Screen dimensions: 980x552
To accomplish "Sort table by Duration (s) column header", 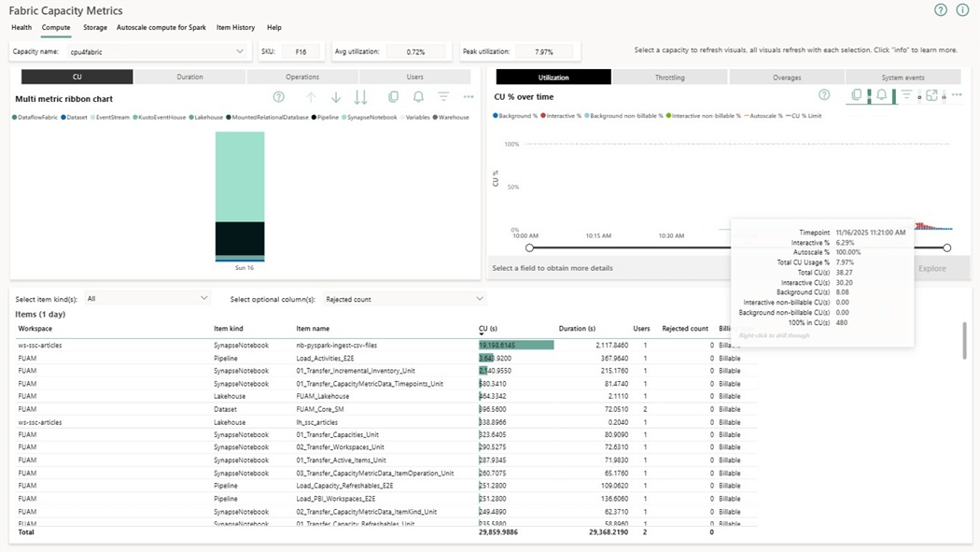I will [577, 329].
